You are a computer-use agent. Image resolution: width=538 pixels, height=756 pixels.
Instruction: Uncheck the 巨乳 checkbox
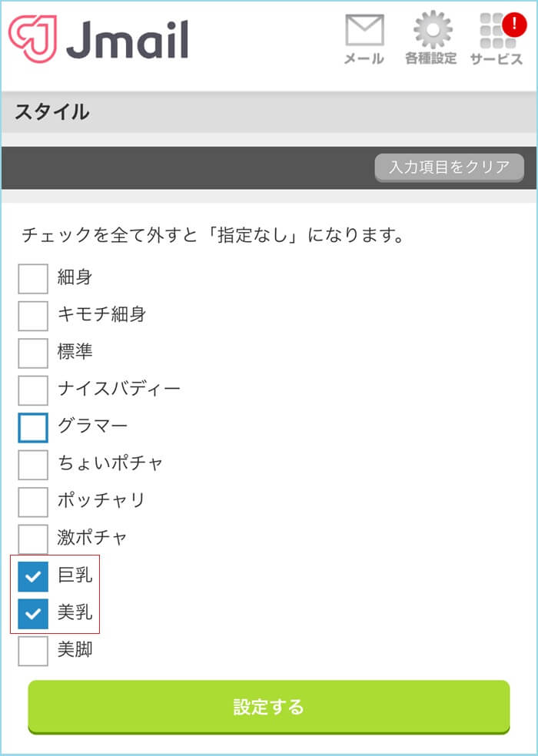[x=32, y=575]
